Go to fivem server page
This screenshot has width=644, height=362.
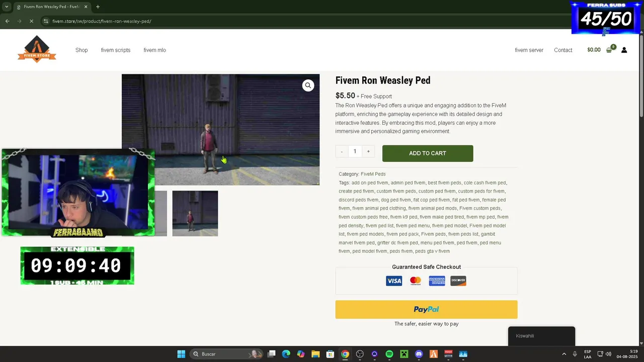(x=529, y=50)
